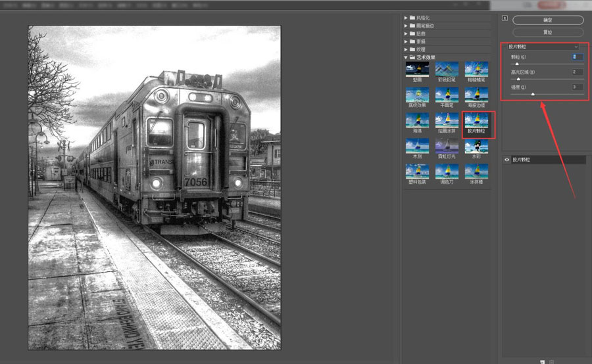This screenshot has width=592, height=364.
Task: Expand the 画笔描边 filter folder
Action: click(x=406, y=26)
